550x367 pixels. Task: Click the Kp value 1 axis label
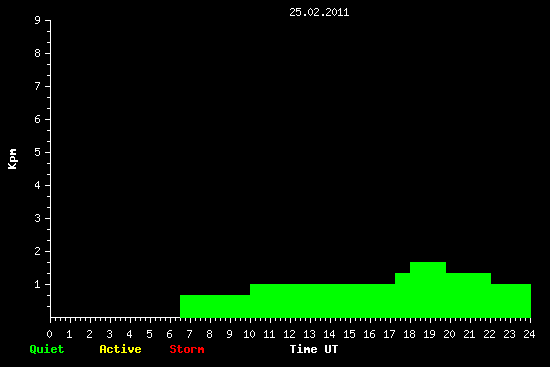tap(38, 284)
